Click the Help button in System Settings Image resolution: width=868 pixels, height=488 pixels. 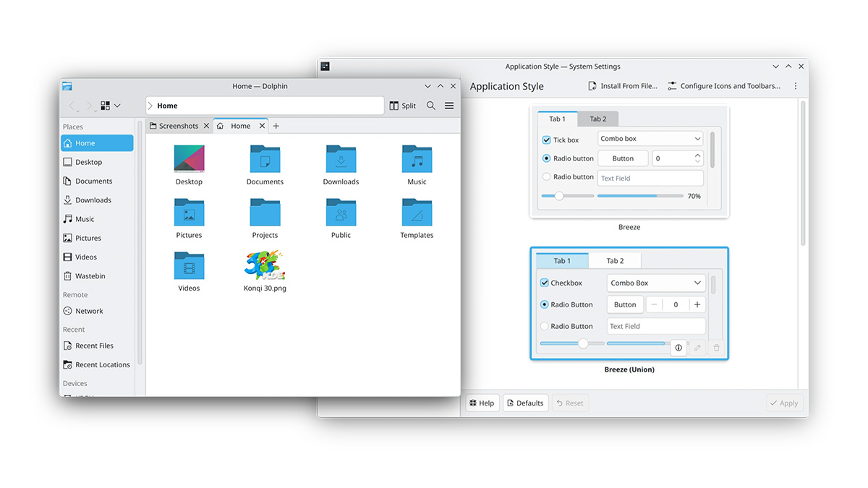(481, 403)
